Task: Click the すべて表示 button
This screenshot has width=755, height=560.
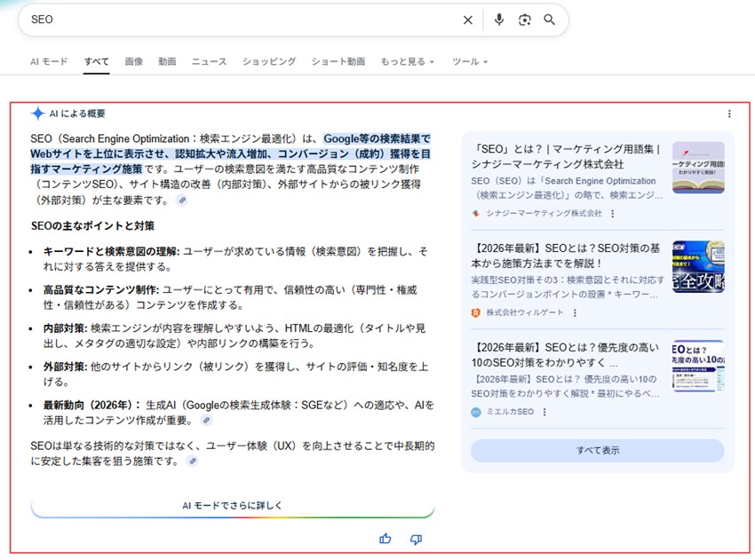Action: click(x=597, y=450)
